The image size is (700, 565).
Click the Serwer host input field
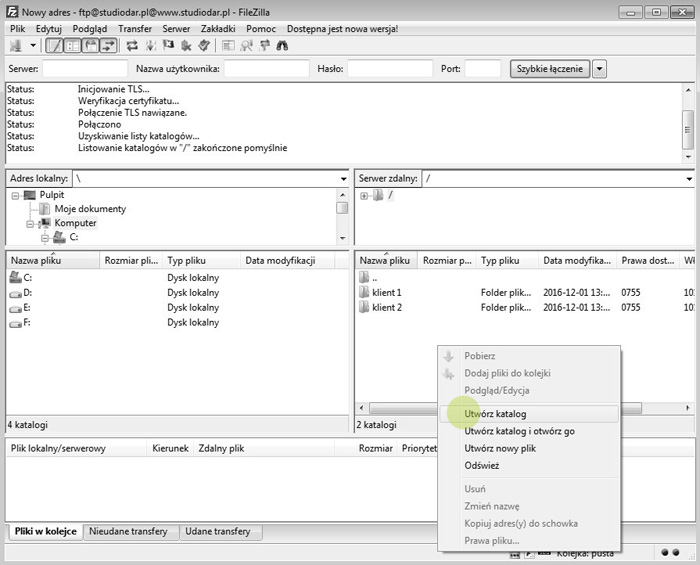[85, 69]
